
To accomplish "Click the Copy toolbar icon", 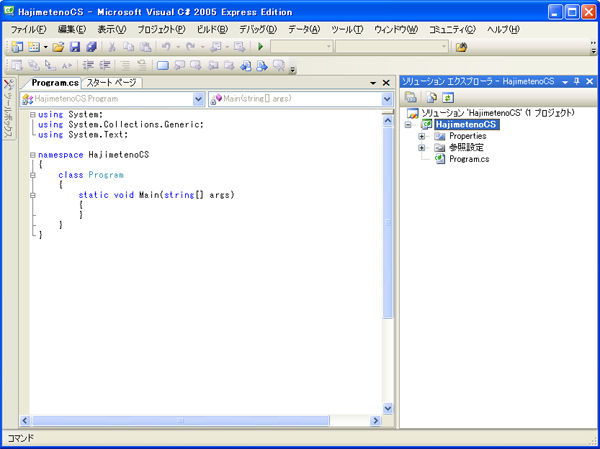I will tap(129, 47).
